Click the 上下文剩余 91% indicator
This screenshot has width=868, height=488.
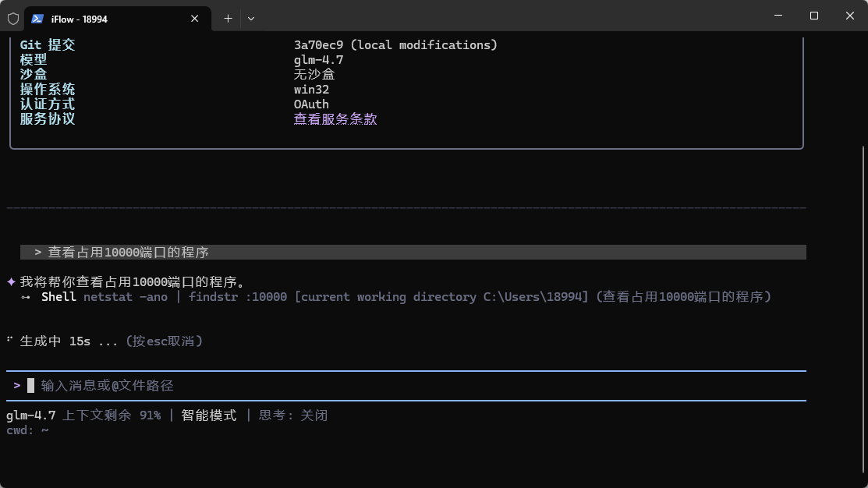click(x=112, y=416)
